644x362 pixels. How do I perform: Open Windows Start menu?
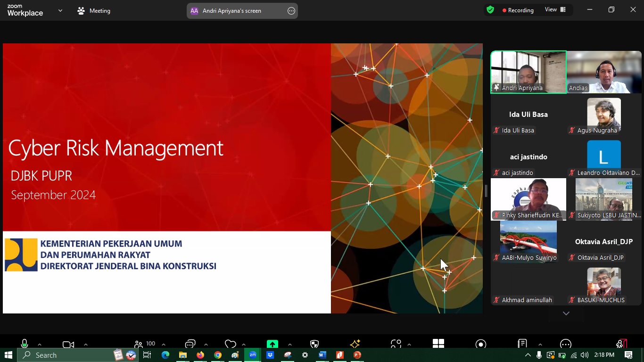pos(8,355)
